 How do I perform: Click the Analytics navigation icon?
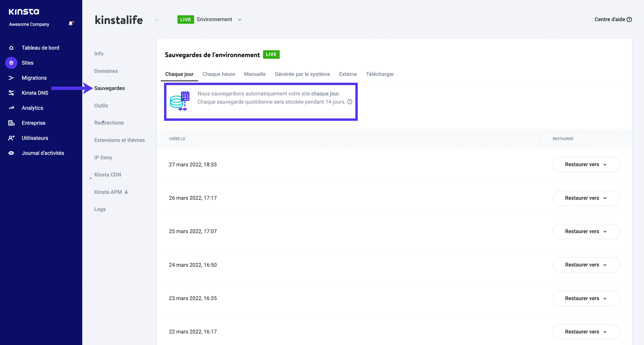point(12,108)
